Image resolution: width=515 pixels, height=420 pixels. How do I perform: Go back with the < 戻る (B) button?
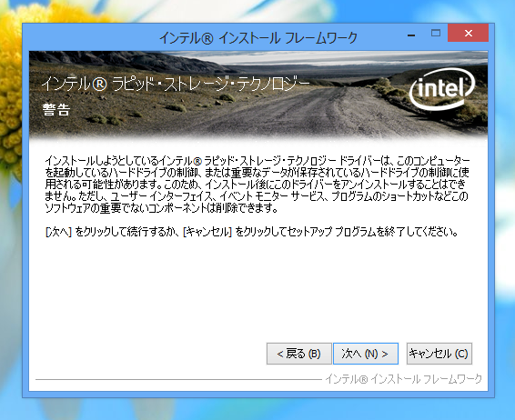pyautogui.click(x=298, y=354)
